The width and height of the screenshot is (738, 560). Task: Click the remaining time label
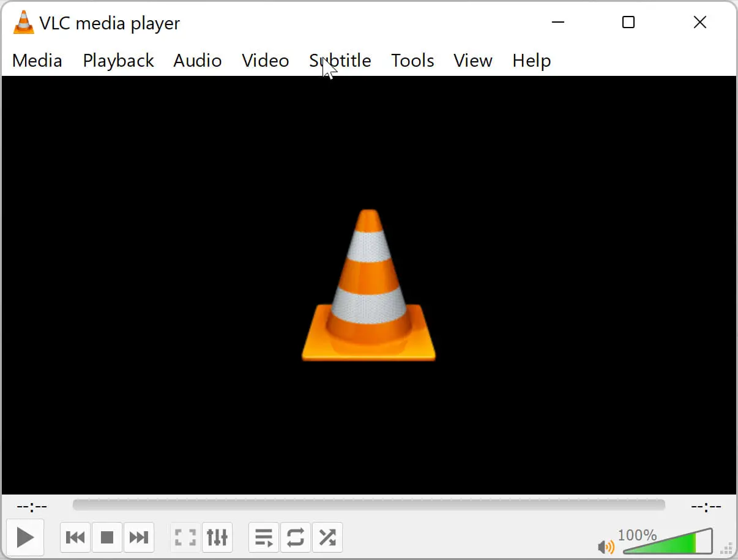[706, 507]
